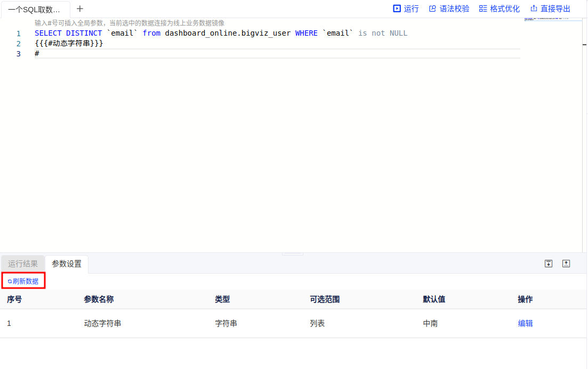
Task: Switch to the 运行结果 tab
Action: click(23, 264)
